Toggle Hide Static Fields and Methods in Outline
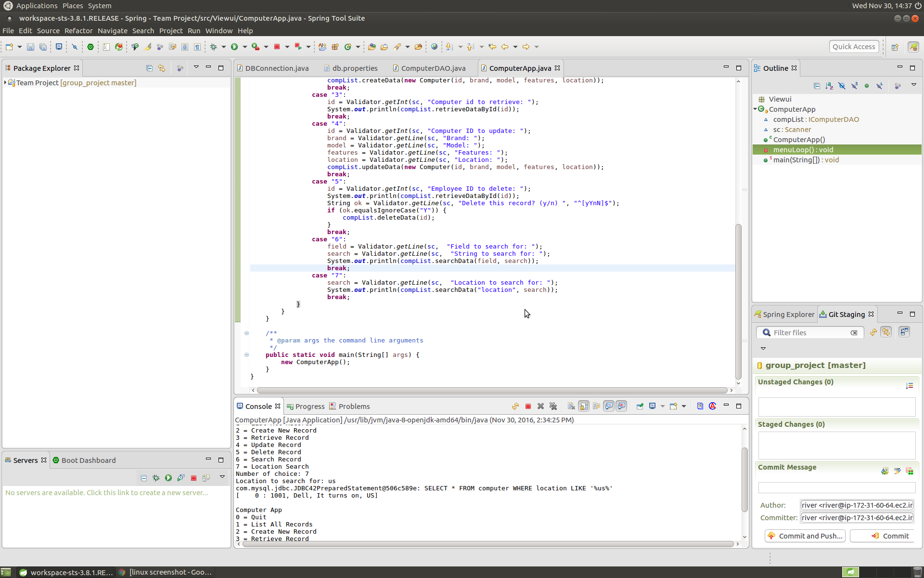 [x=854, y=86]
